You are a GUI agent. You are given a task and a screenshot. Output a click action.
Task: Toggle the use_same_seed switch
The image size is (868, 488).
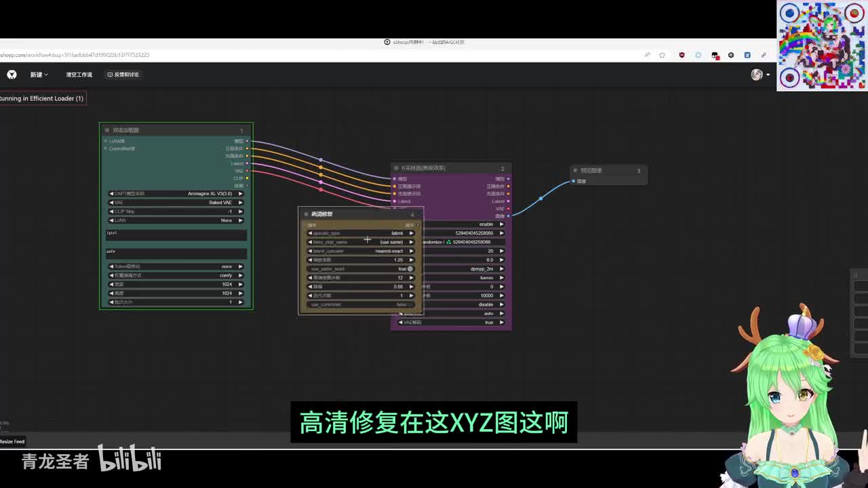(x=409, y=269)
